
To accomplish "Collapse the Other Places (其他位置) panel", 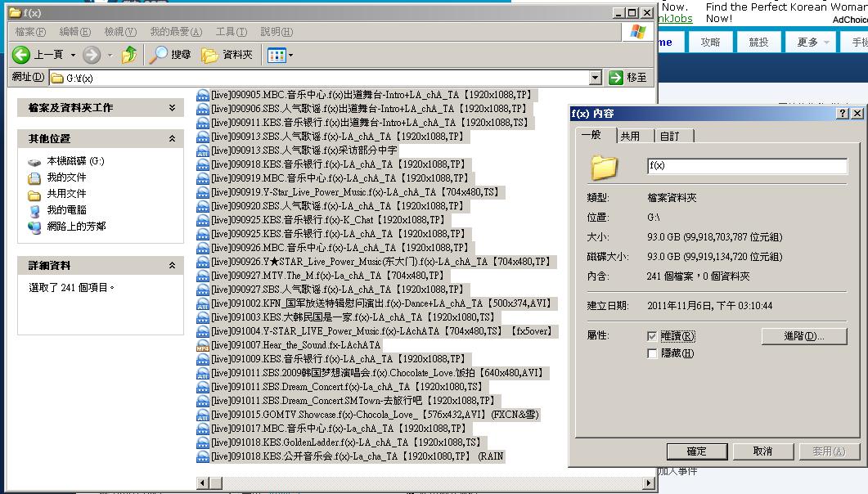I will (172, 138).
